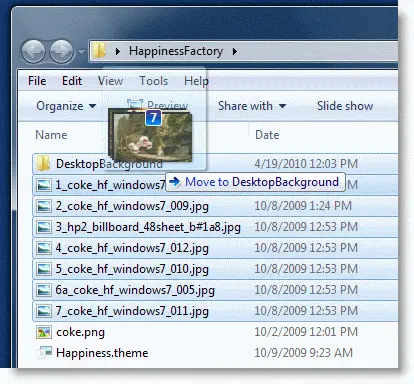Click the 10/9/2009 9:23 AM date
The image size is (414, 384).
pyautogui.click(x=303, y=353)
